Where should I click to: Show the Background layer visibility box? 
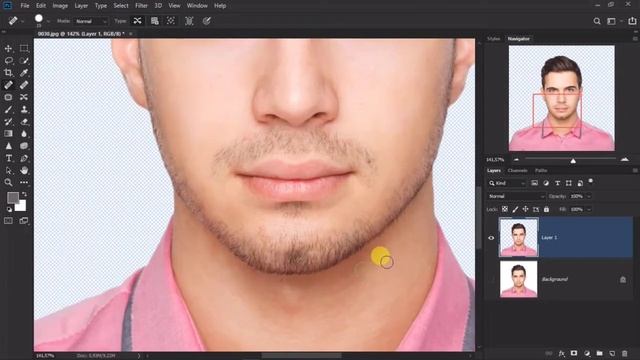[x=491, y=280]
